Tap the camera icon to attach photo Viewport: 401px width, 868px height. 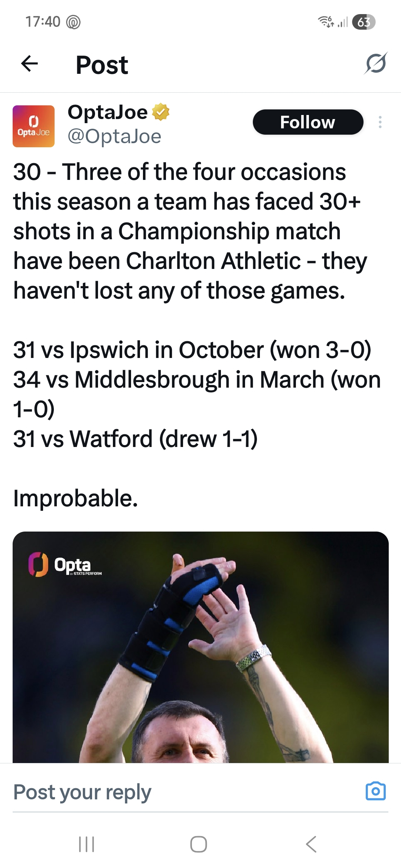click(x=376, y=791)
